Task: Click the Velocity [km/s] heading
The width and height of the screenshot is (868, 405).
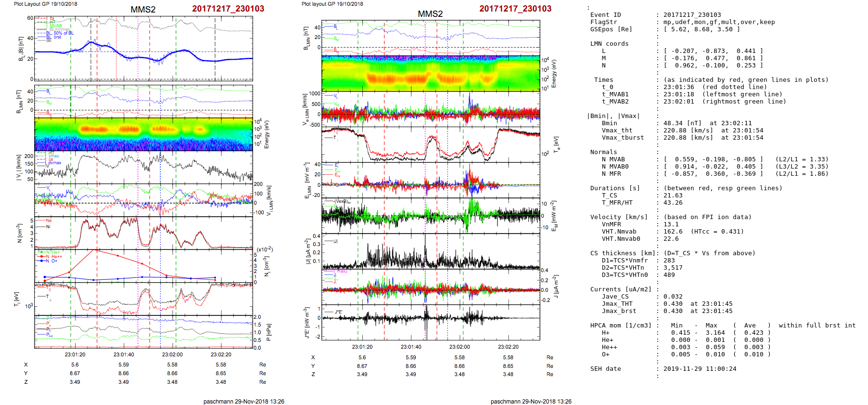Action: 619,217
